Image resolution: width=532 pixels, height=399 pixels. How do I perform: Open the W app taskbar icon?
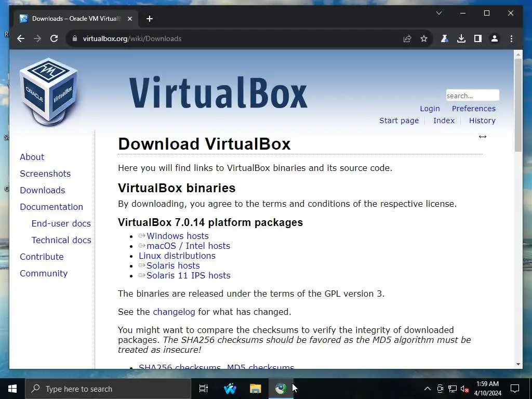[x=230, y=389]
